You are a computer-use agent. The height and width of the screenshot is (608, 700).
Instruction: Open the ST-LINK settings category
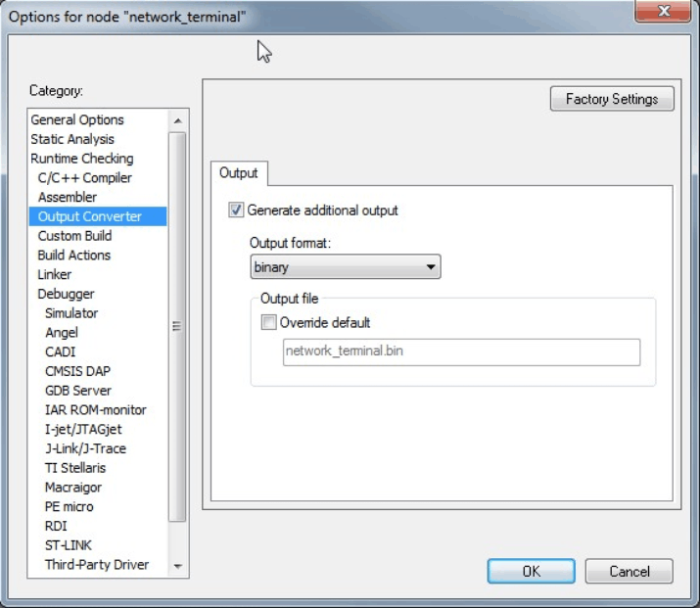coord(69,545)
